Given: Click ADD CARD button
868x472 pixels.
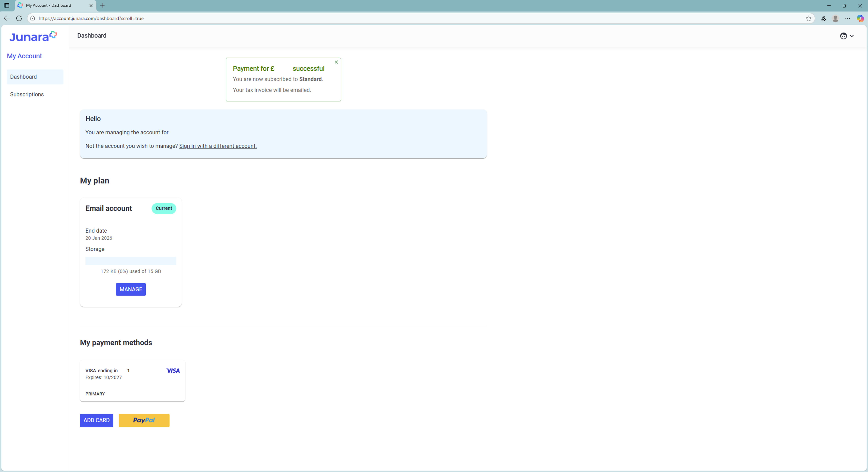Looking at the screenshot, I should pos(96,421).
